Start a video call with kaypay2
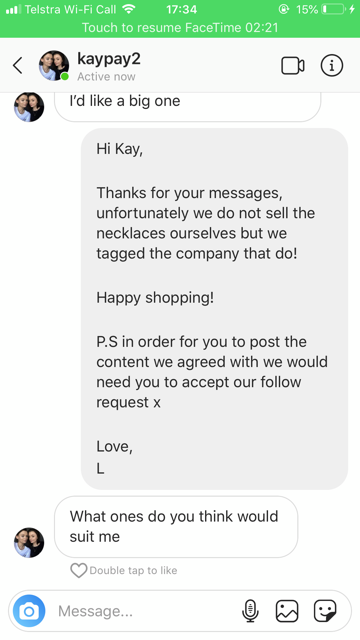The image size is (360, 640). 293,66
